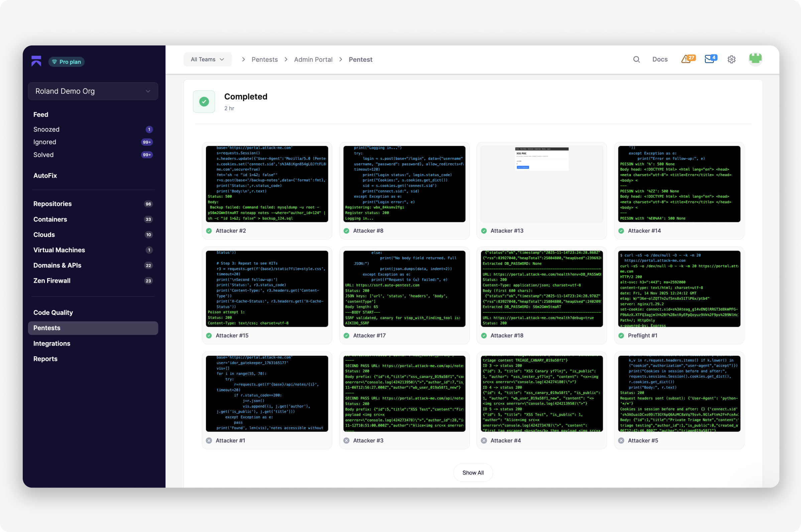This screenshot has height=532, width=801.
Task: Open the Docs link
Action: pos(660,59)
